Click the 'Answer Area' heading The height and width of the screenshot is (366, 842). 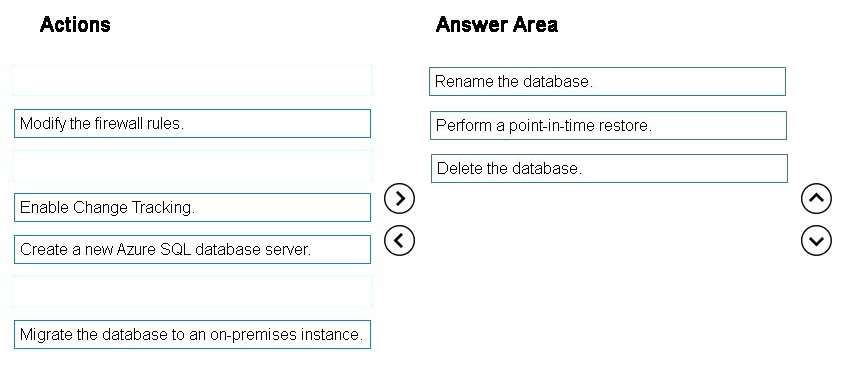[497, 25]
